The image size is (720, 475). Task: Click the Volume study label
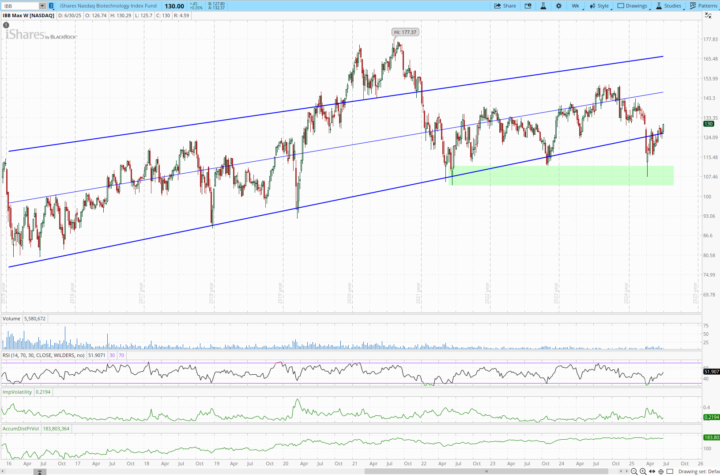click(x=11, y=318)
